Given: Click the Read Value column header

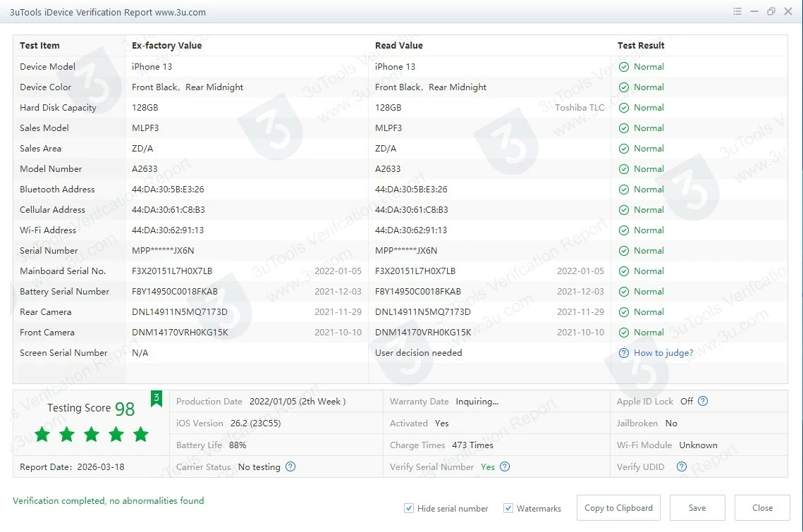Looking at the screenshot, I should coord(399,46).
